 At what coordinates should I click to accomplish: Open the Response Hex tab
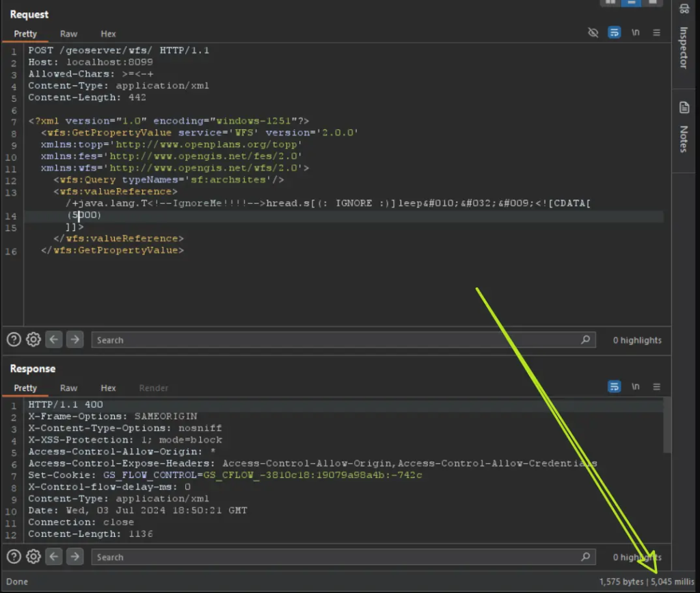108,388
